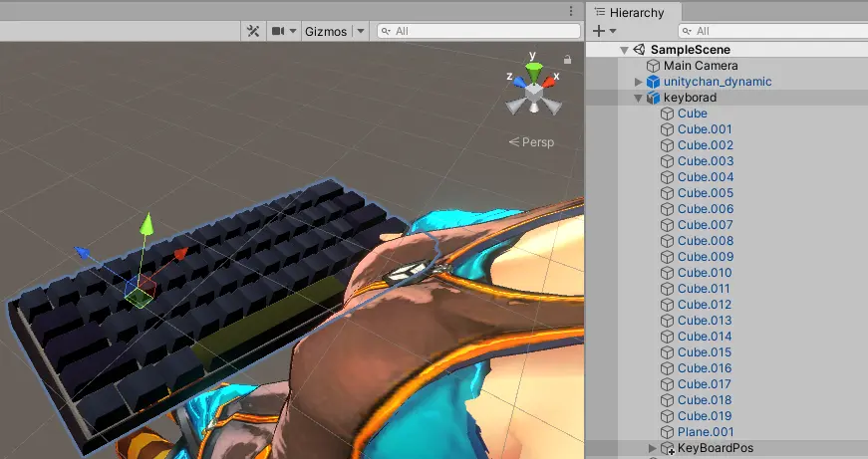Select Cube.004 in the Hierarchy

[706, 177]
